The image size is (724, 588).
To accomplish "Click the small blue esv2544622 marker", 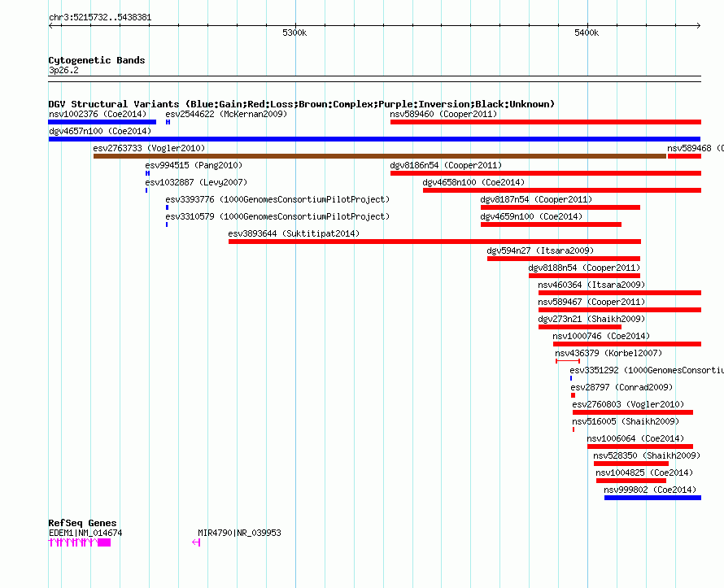I will point(168,122).
